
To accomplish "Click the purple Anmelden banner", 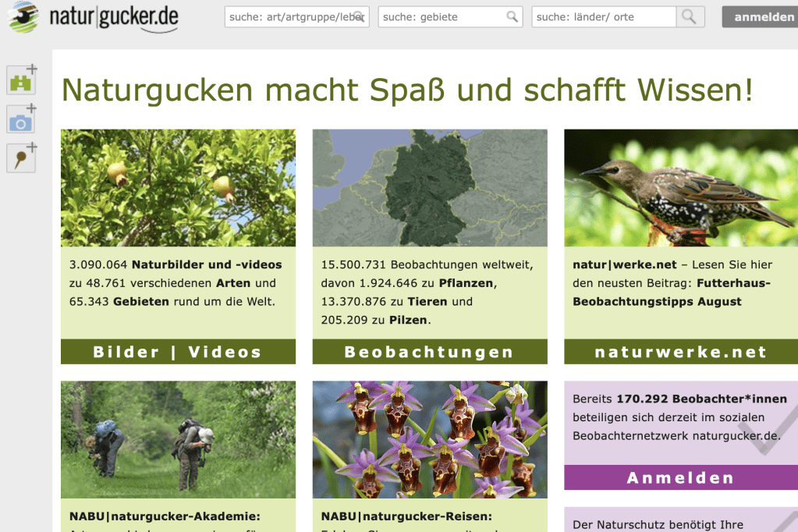I will [679, 478].
